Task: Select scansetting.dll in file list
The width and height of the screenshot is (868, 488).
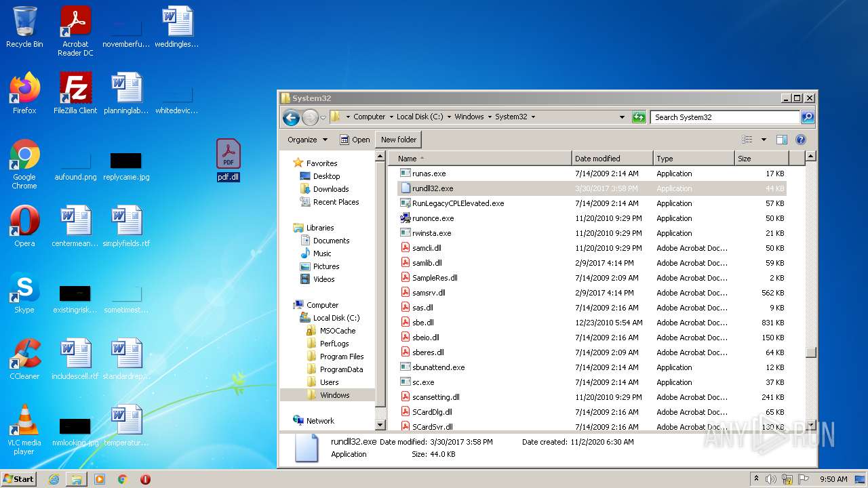Action: (x=592, y=397)
